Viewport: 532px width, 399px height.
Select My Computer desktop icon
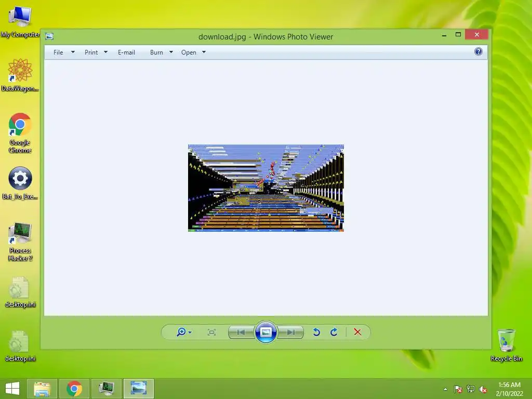click(x=20, y=22)
